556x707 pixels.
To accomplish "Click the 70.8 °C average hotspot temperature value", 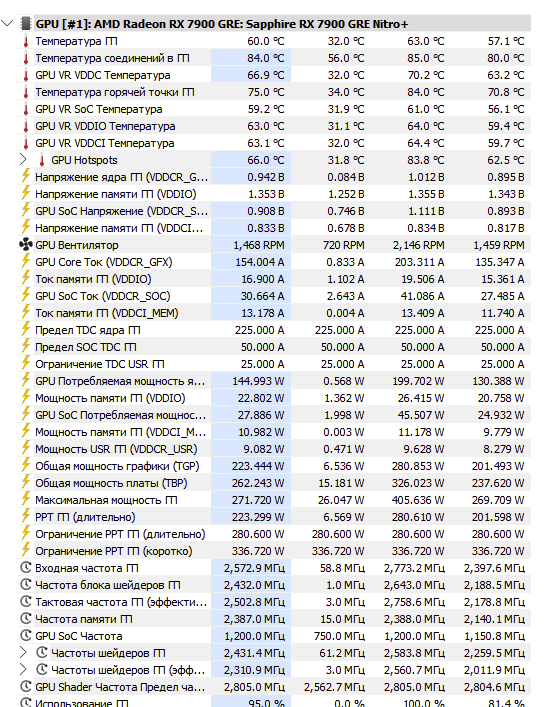I will (505, 92).
